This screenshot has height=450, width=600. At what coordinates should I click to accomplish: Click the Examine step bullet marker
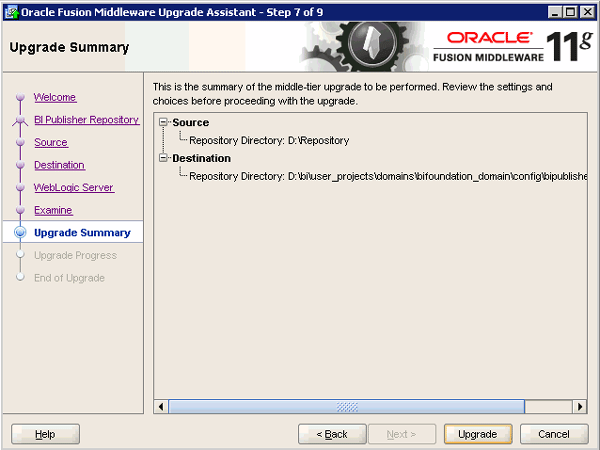point(20,210)
